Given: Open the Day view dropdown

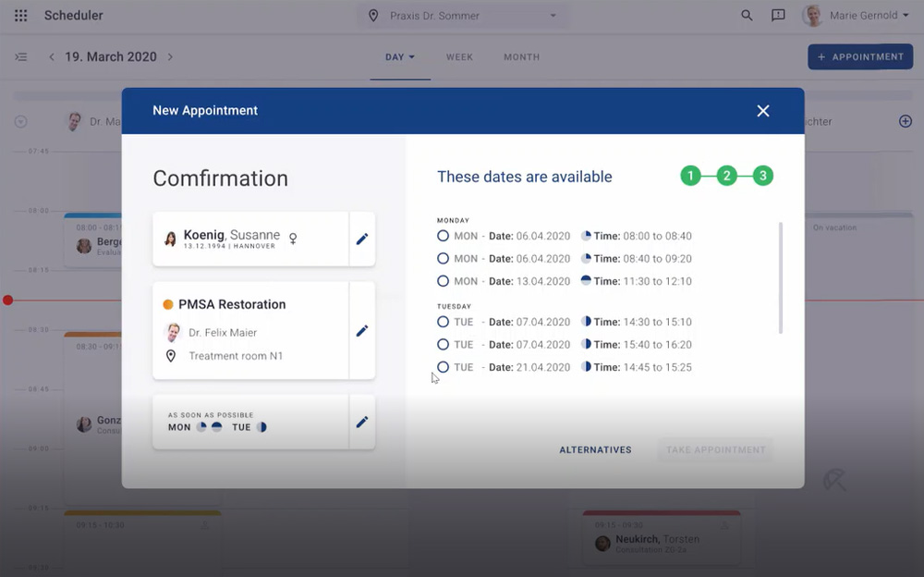Looking at the screenshot, I should pyautogui.click(x=400, y=57).
